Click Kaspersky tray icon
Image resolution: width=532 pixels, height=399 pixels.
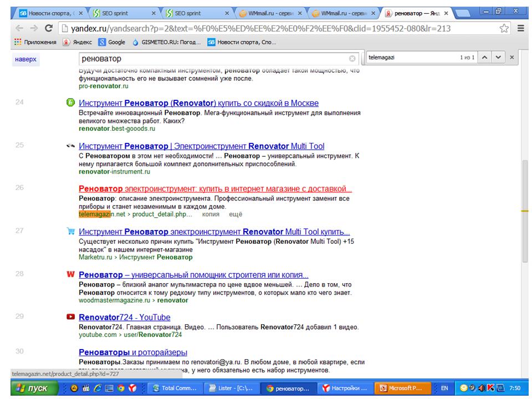tap(490, 388)
